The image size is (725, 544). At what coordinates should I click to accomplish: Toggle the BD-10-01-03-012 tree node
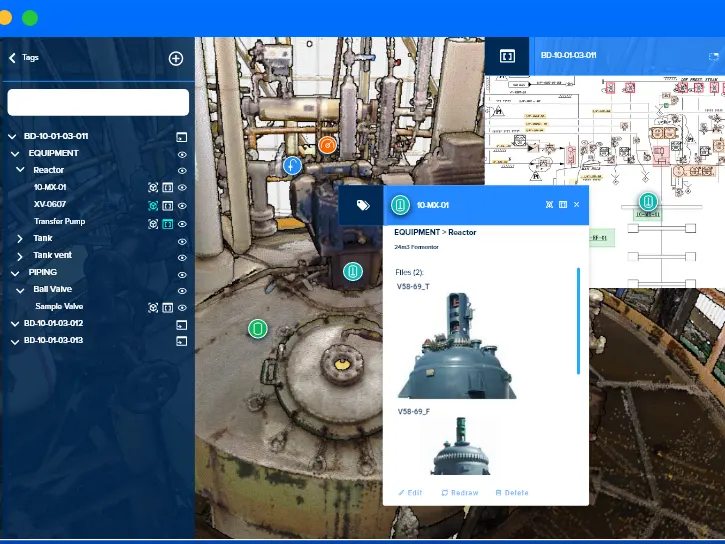15,324
